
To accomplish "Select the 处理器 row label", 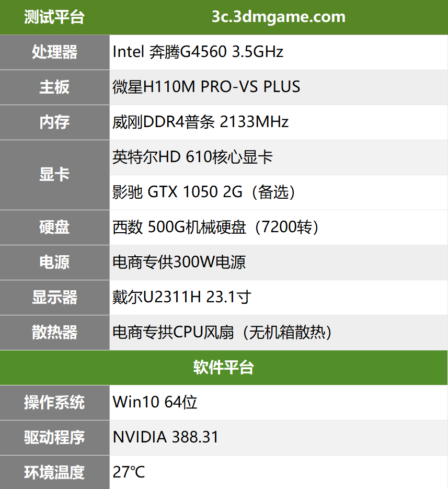I will click(x=54, y=52).
